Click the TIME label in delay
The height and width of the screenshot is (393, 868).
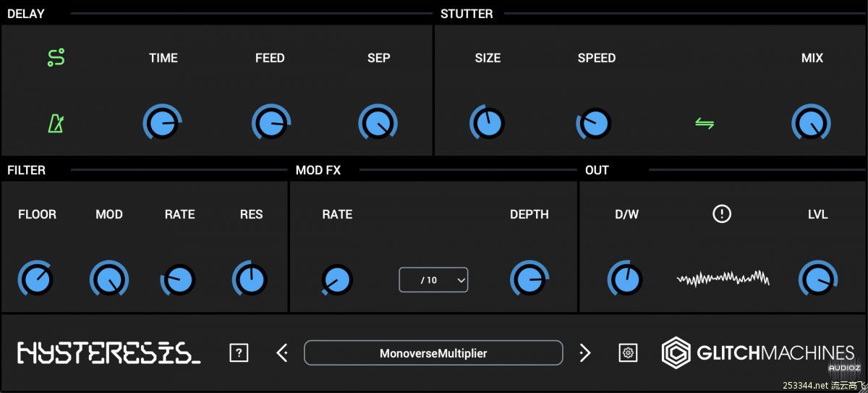pos(163,58)
